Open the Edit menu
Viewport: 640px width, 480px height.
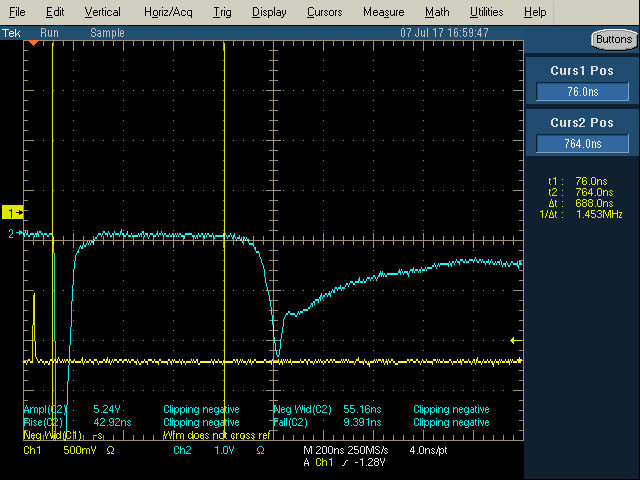(55, 12)
